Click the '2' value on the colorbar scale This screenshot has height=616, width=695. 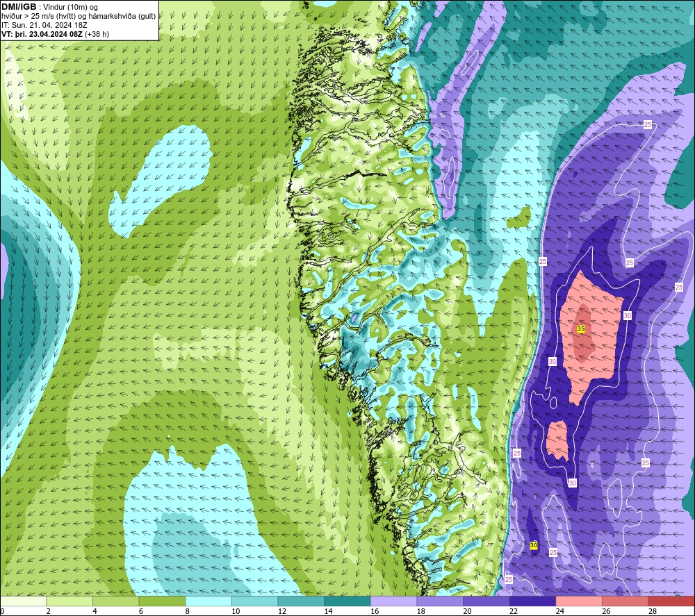point(49,611)
